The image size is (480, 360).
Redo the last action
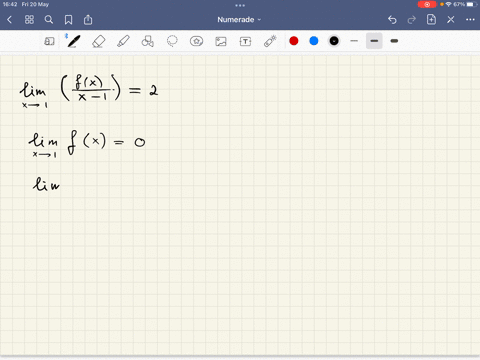pos(412,20)
